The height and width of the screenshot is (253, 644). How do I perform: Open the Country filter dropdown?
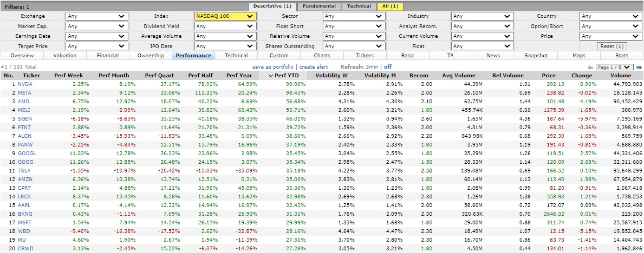point(611,16)
